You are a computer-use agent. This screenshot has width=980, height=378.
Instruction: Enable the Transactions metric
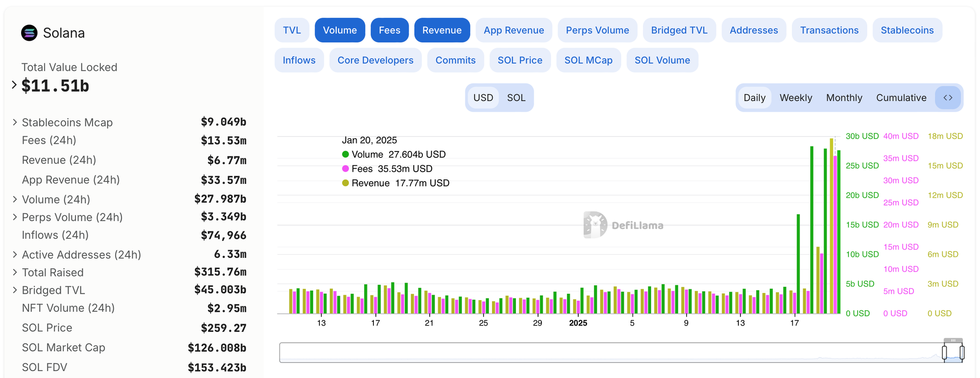(x=829, y=30)
